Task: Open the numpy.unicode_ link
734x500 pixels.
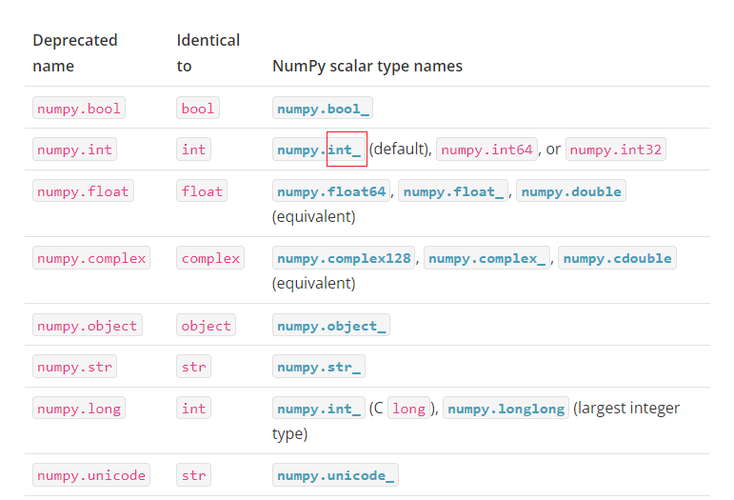Action: [x=336, y=475]
